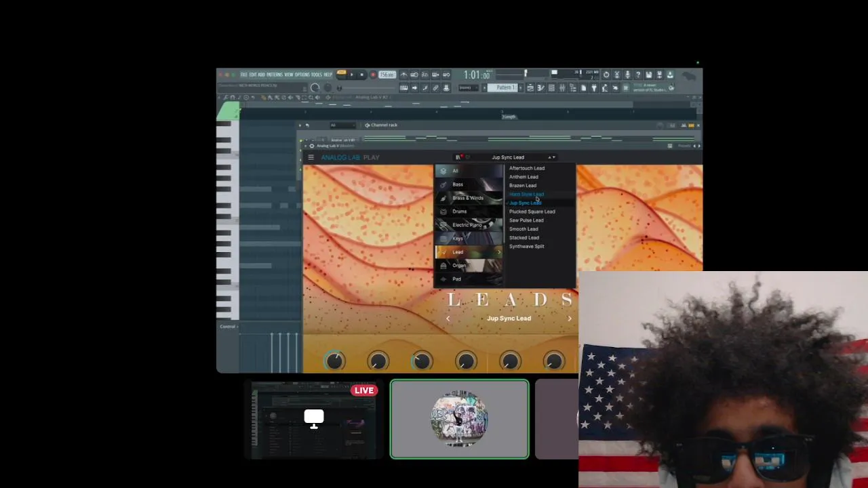Choose the Stacked Lead preset
868x488 pixels.
(524, 238)
